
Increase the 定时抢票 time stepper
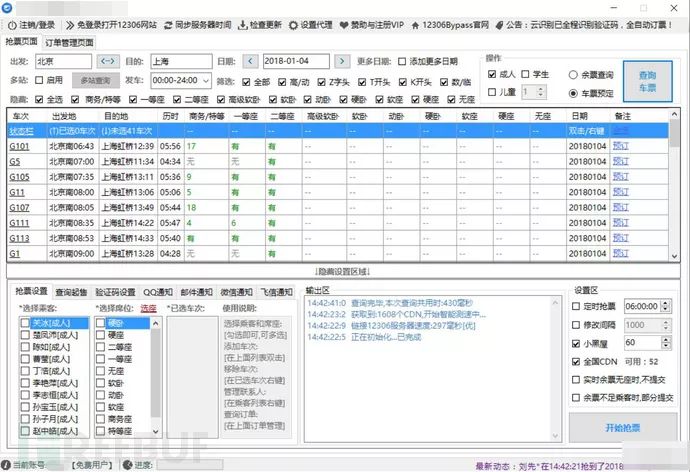(666, 303)
